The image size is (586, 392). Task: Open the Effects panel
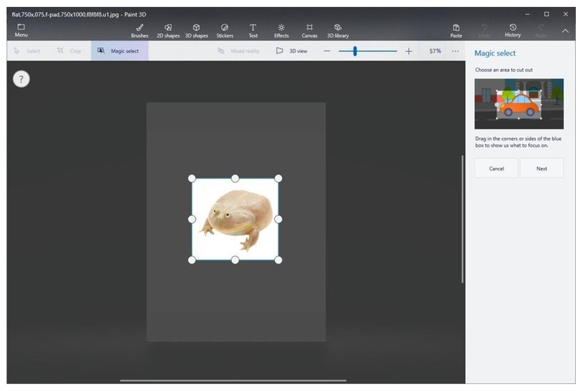(281, 30)
